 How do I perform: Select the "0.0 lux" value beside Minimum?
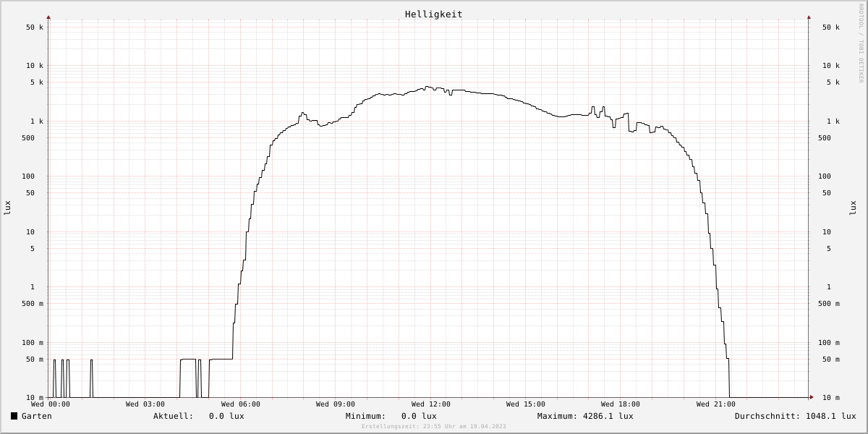click(419, 416)
